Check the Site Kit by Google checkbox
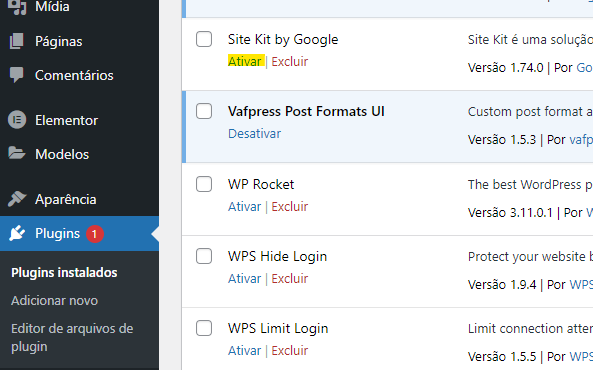The height and width of the screenshot is (370, 593). 204,39
